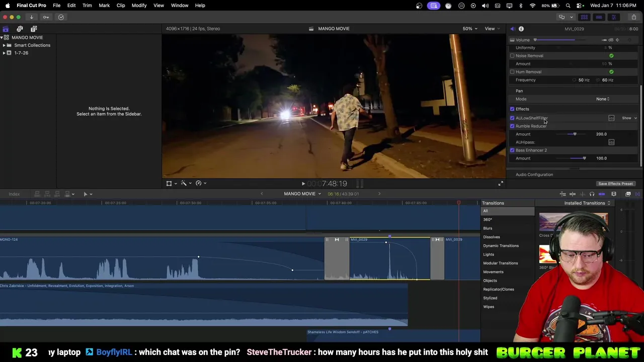Open background tasks checkmark icon
Viewport: 644px width, 362px height.
coord(61,17)
